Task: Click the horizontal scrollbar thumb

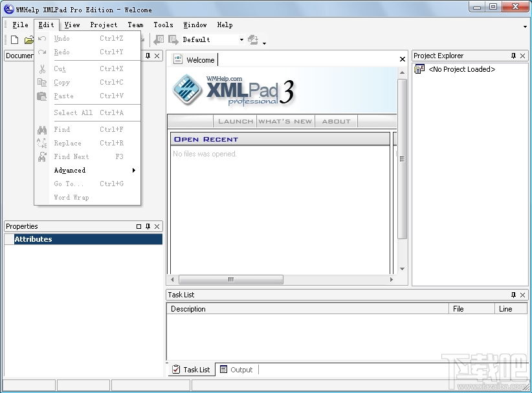Action: click(x=230, y=279)
